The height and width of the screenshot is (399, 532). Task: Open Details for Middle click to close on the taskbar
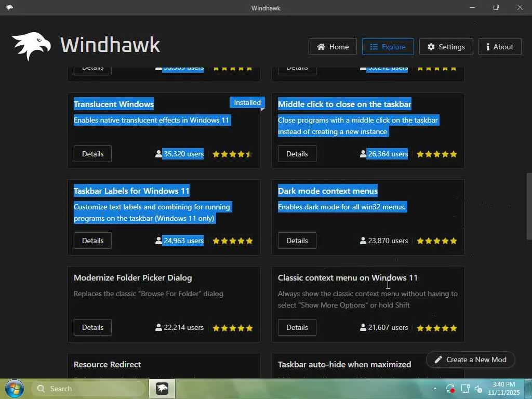coord(297,154)
